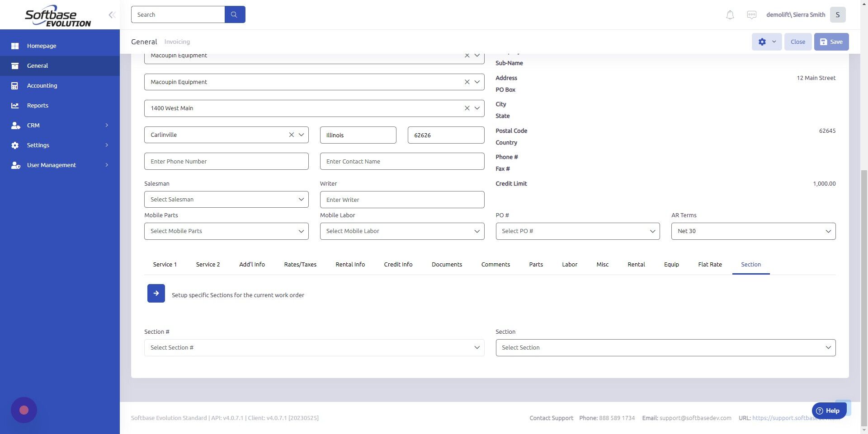The width and height of the screenshot is (868, 434).
Task: Open the notifications bell icon
Action: point(729,14)
